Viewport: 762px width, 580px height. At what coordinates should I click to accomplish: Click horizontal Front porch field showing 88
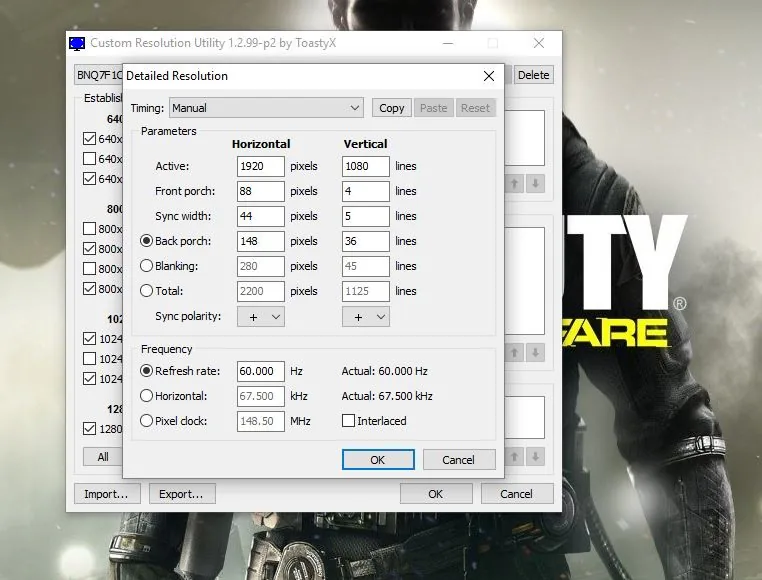pyautogui.click(x=261, y=191)
